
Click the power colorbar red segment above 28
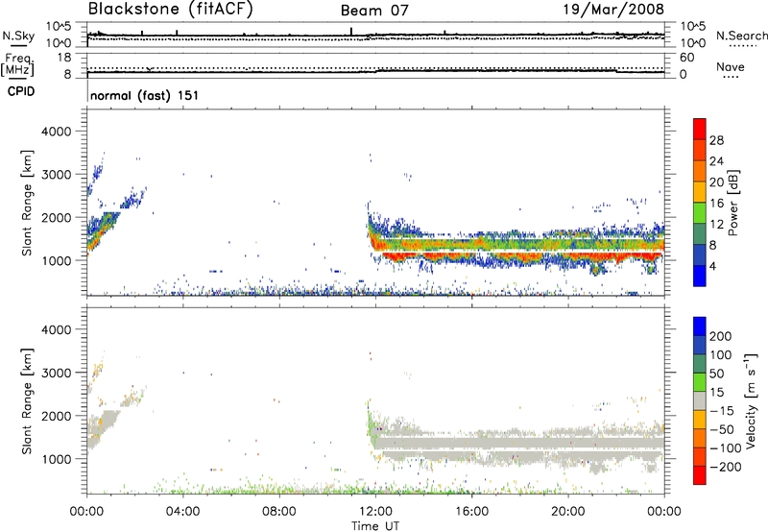pos(700,129)
